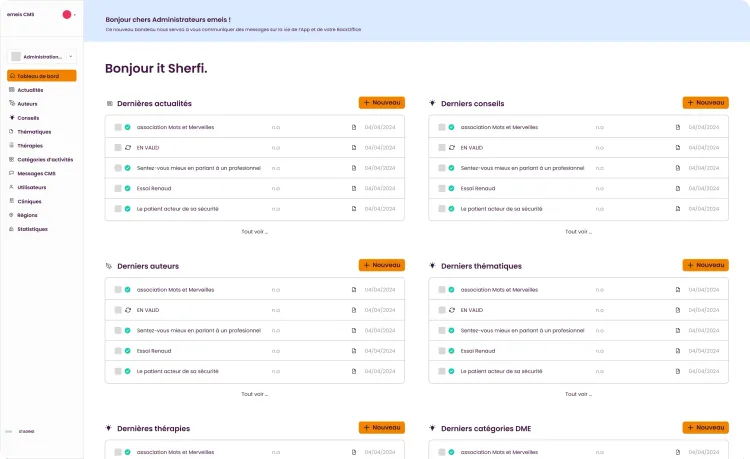This screenshot has width=750, height=459.
Task: Tick Le patient acteur checkbox in Derniers thématiques
Action: [x=441, y=371]
